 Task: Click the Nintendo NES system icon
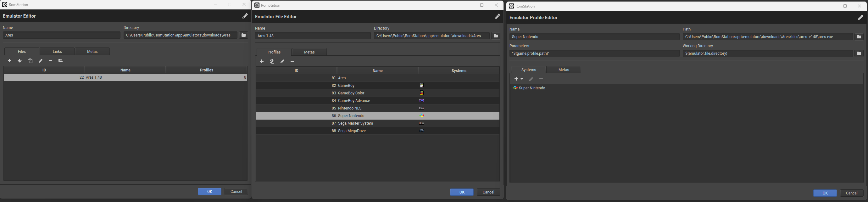pos(421,108)
